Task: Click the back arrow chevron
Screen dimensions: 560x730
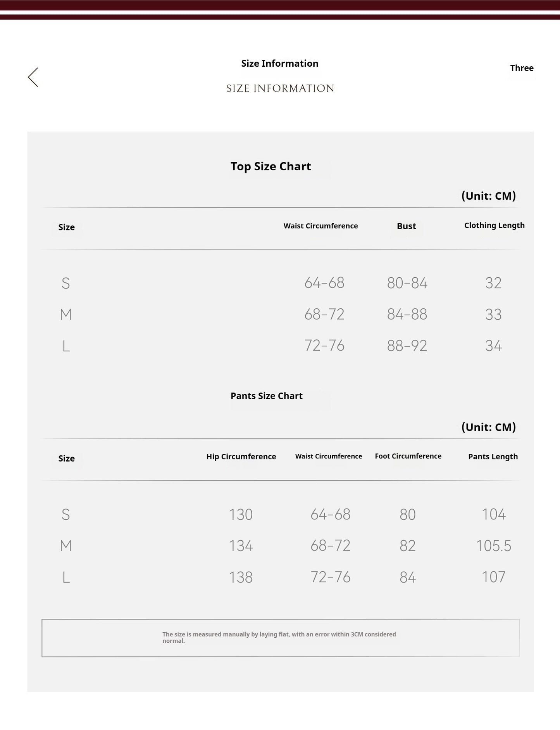Action: tap(33, 77)
